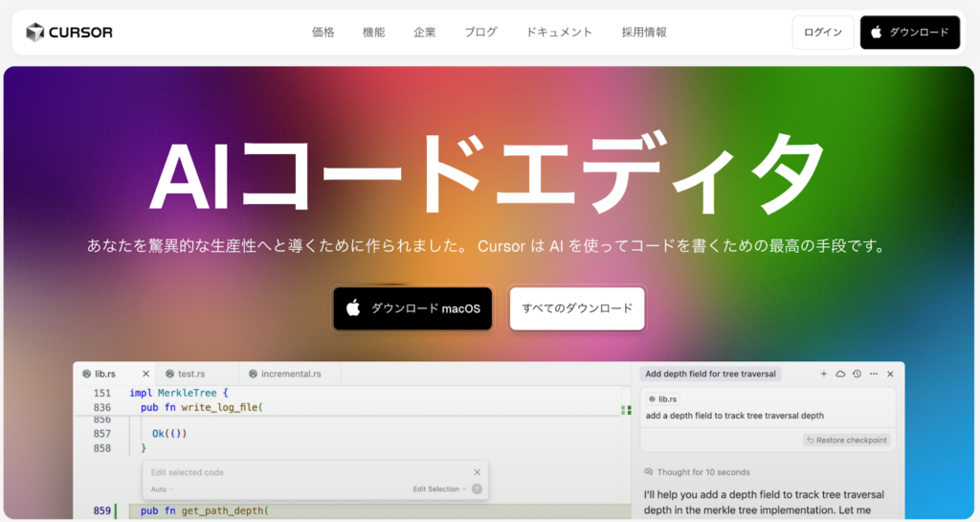Expand 'Thought for 10 seconds' section
Image resolution: width=980 pixels, height=522 pixels.
tap(697, 472)
